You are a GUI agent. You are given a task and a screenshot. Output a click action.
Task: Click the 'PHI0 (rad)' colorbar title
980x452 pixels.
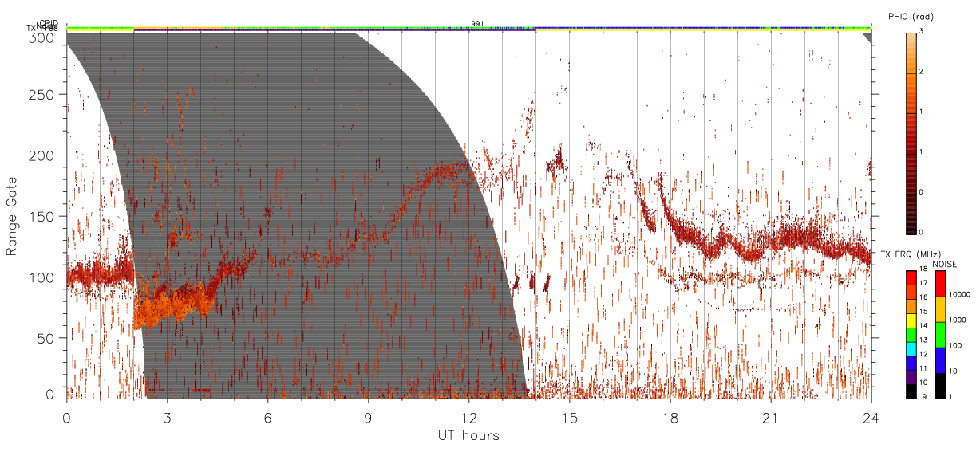(x=911, y=17)
